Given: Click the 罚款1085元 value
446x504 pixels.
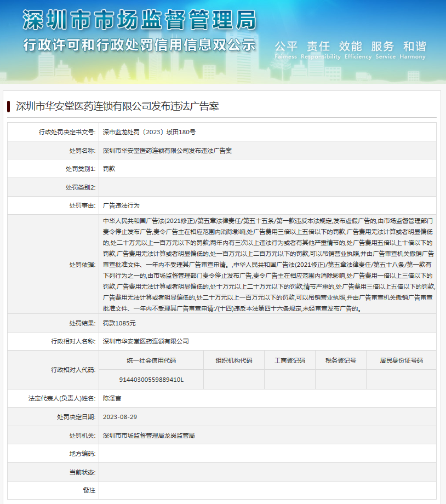Looking at the screenshot, I should coord(119,323).
